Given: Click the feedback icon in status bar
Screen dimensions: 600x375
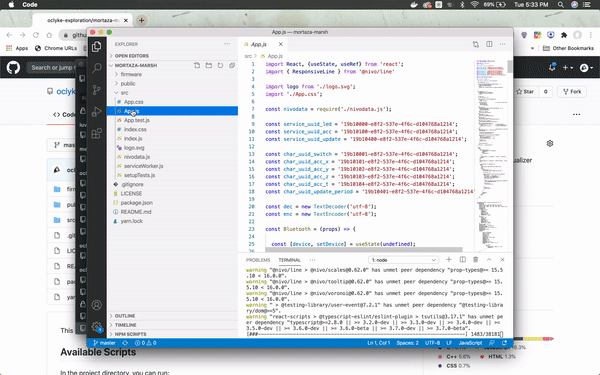Looking at the screenshot, I should click(492, 343).
